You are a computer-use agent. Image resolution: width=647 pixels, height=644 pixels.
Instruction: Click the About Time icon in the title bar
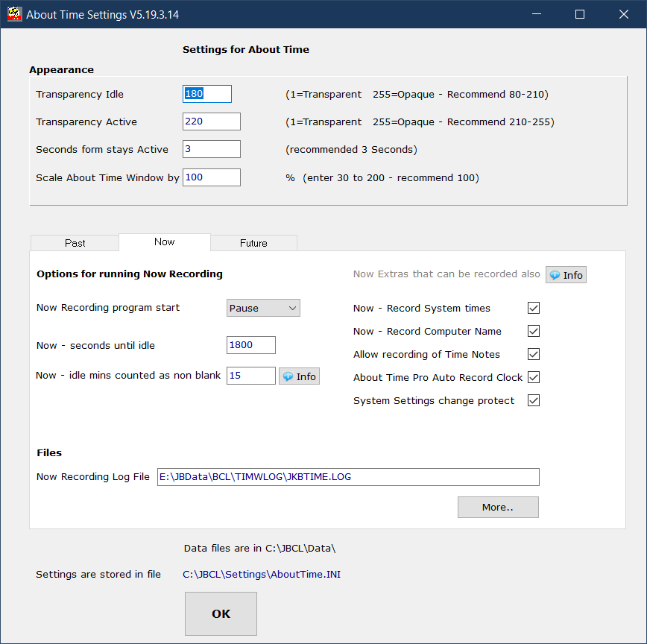(13, 13)
